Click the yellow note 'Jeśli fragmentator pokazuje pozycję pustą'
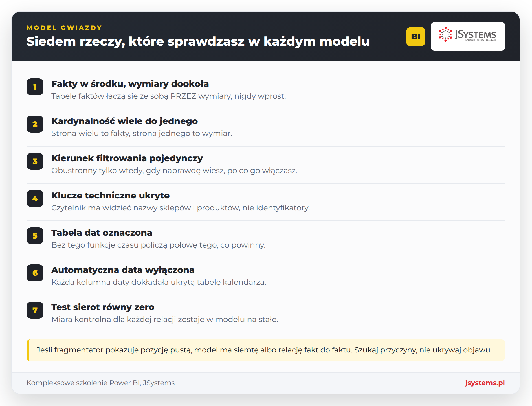This screenshot has height=406, width=532. point(266,350)
